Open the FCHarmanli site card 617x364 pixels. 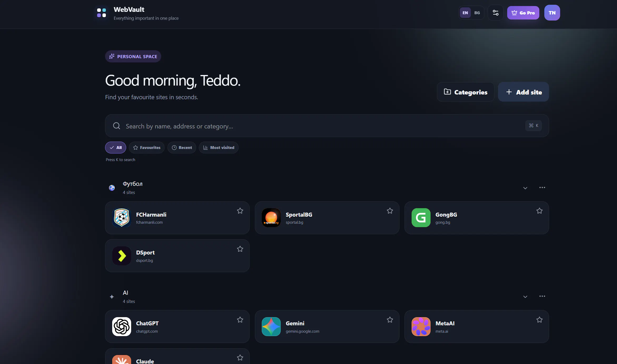pyautogui.click(x=177, y=218)
